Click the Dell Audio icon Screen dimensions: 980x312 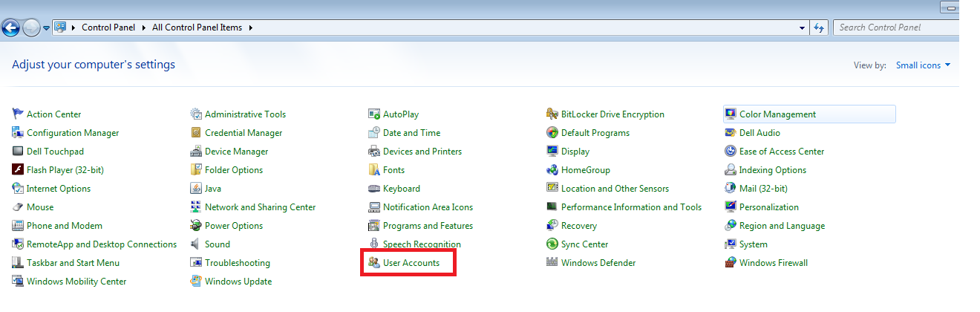click(x=731, y=132)
